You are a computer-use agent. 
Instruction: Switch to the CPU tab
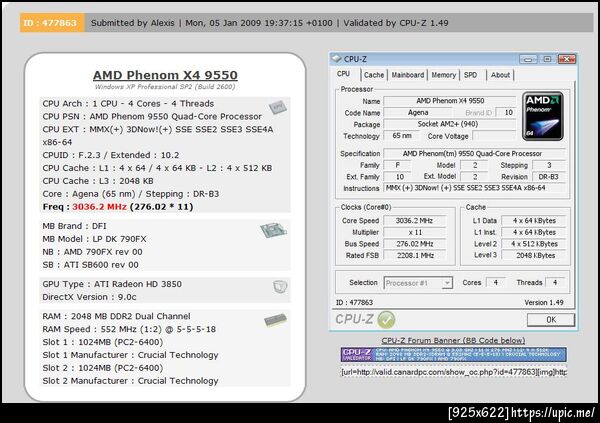[343, 74]
